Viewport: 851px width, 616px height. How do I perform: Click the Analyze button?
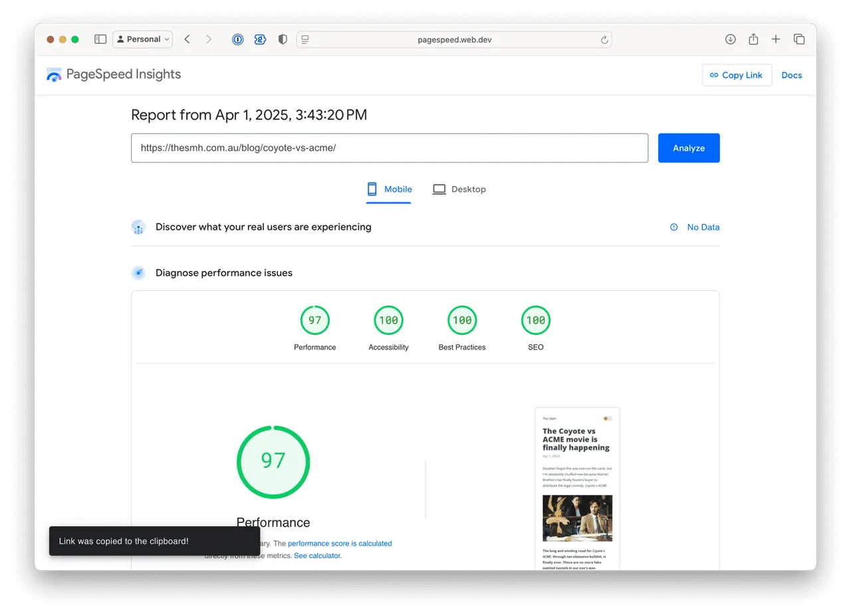[689, 148]
